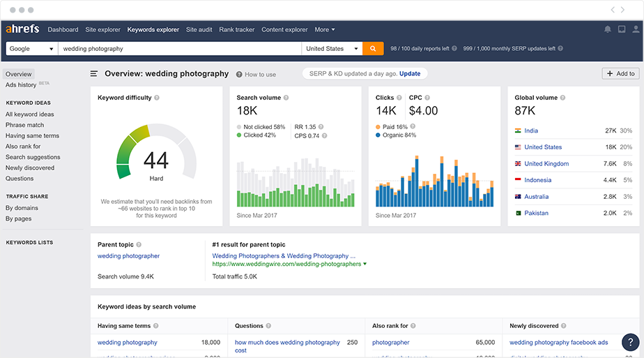Image resolution: width=644 pixels, height=358 pixels.
Task: Click the Questions column info icon
Action: 268,326
